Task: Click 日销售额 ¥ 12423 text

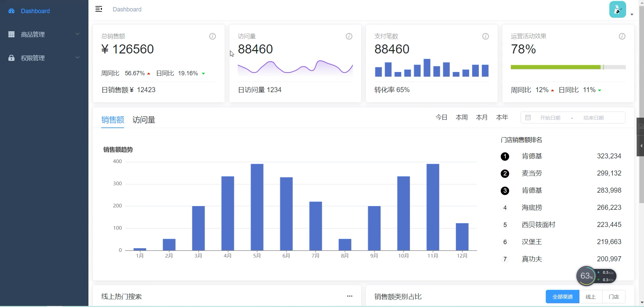Action: click(x=128, y=90)
